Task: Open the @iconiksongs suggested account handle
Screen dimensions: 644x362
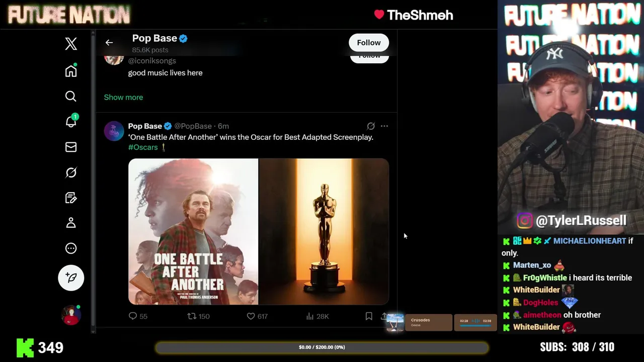Action: pyautogui.click(x=152, y=61)
